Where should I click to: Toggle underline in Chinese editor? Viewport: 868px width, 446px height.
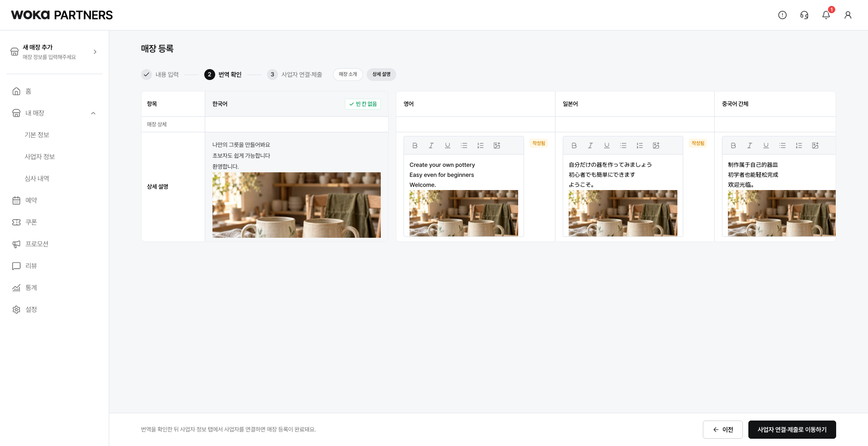(x=766, y=145)
